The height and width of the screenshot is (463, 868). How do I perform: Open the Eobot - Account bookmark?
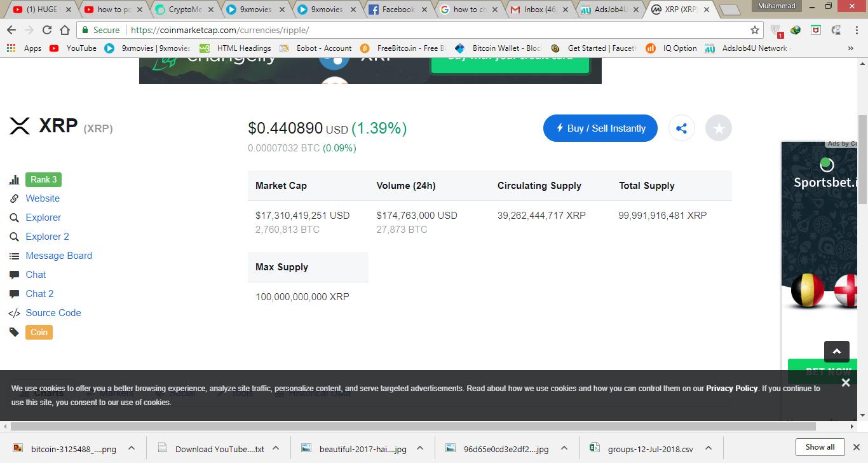click(x=316, y=48)
